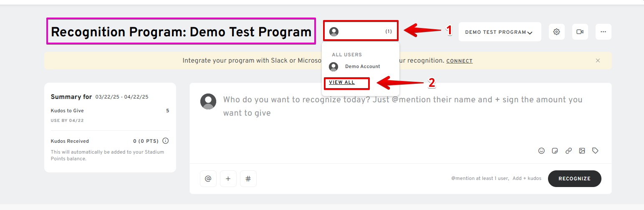Expand the DEMO TEST PROGRAM dropdown

coord(500,32)
